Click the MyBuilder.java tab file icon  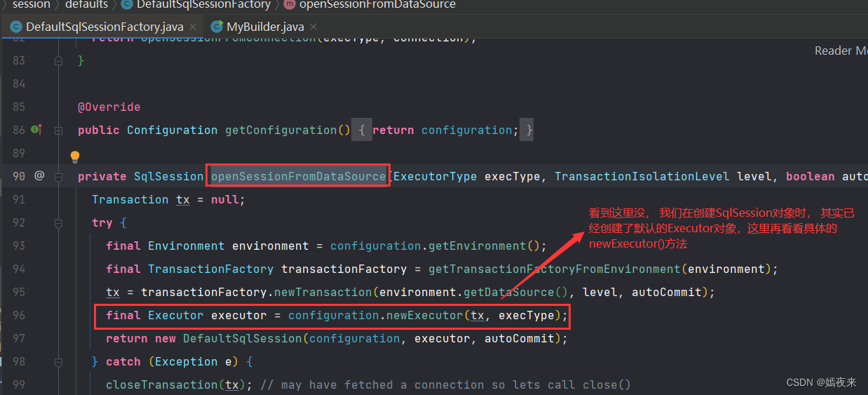[x=217, y=27]
